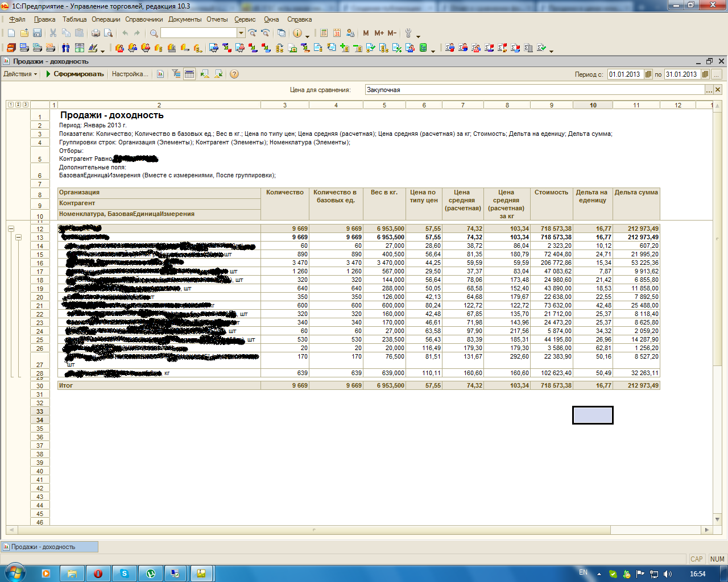Click the vertical scrollbar down arrow

point(718,519)
